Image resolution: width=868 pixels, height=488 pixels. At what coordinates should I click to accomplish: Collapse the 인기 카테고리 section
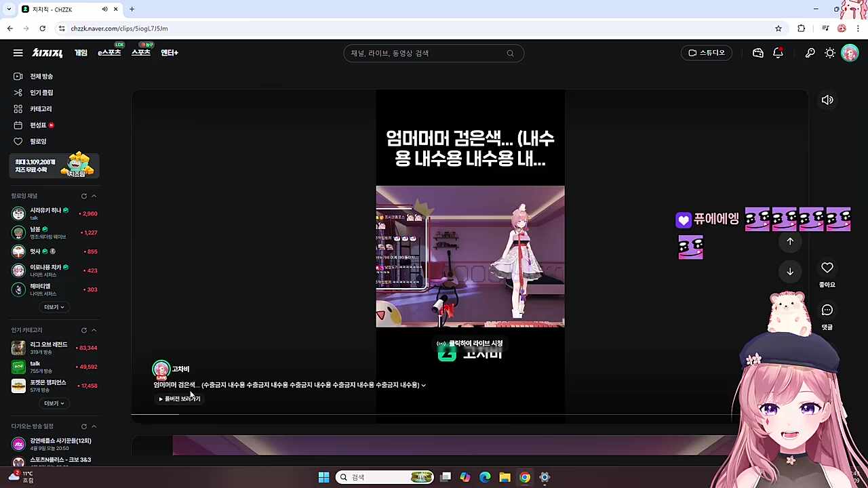[94, 330]
